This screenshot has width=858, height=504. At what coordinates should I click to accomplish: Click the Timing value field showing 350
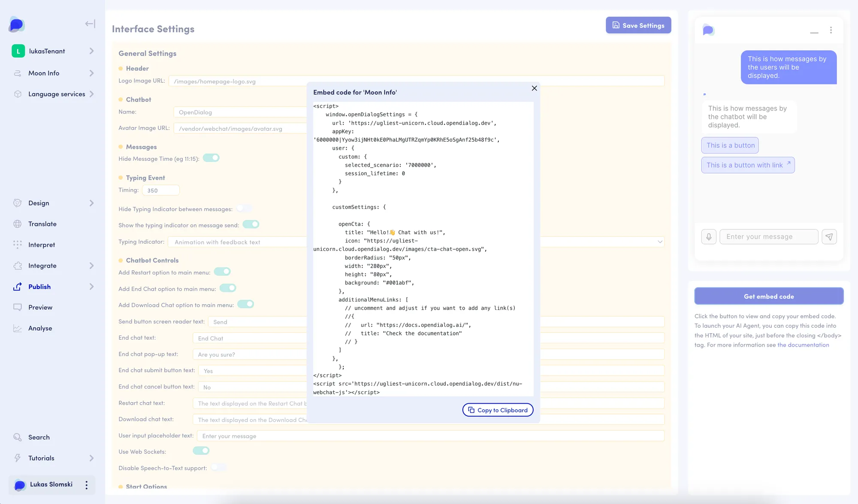(160, 190)
